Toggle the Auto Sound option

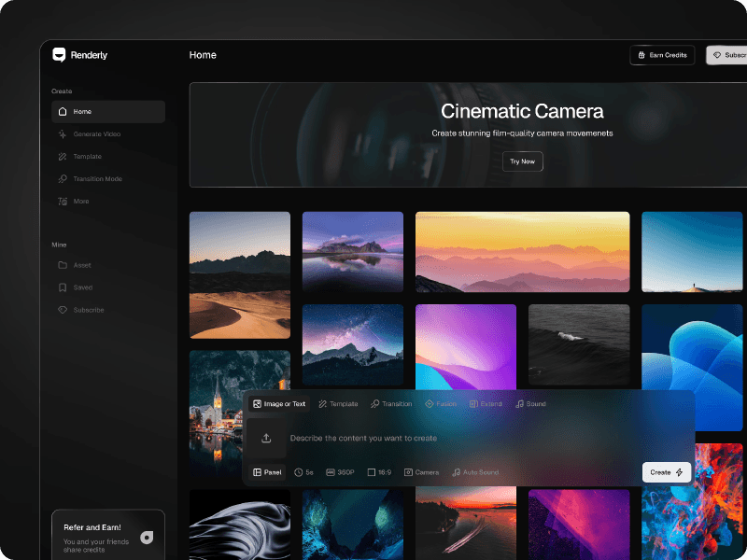pos(475,472)
